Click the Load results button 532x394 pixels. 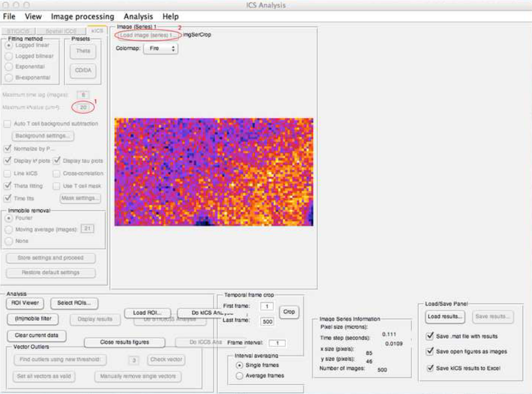click(445, 317)
